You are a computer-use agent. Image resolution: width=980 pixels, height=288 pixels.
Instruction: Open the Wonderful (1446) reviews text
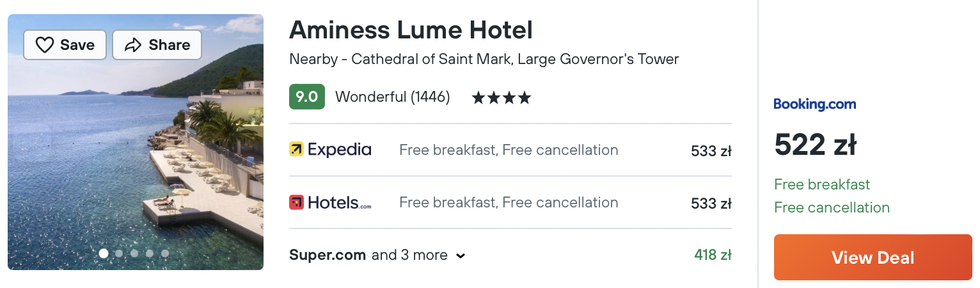pyautogui.click(x=392, y=97)
